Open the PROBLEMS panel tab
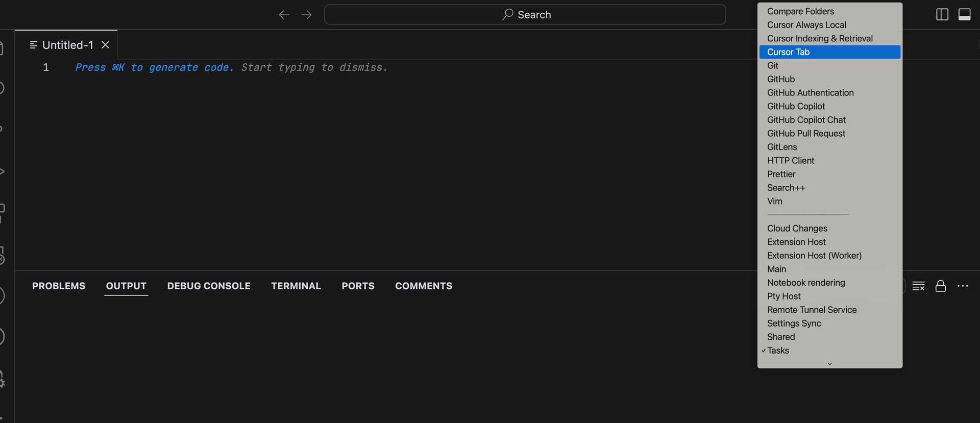The height and width of the screenshot is (423, 980). 59,286
